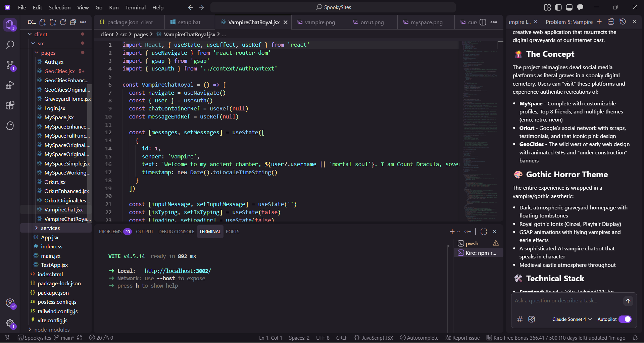Viewport: 644px width, 343px height.
Task: Click New File icon in explorer header
Action: [43, 22]
